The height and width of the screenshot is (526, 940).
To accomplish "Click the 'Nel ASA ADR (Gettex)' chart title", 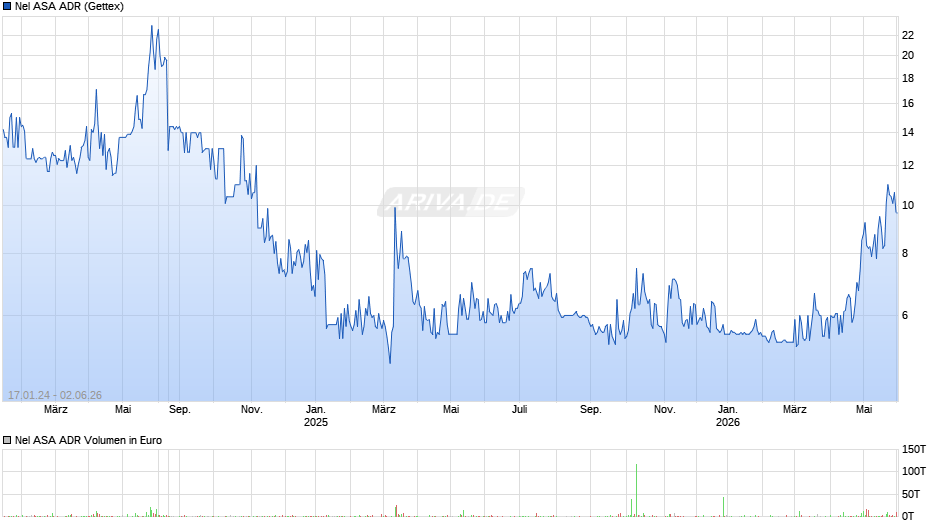I will (x=70, y=7).
